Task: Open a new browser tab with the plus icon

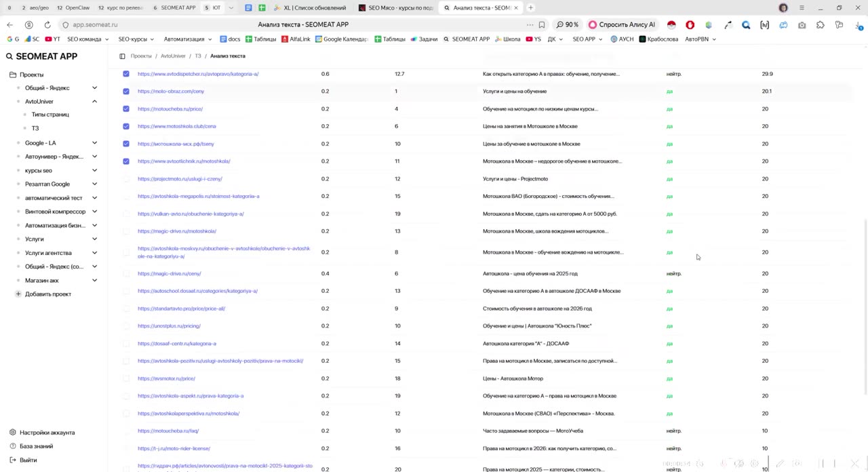Action: pos(530,8)
